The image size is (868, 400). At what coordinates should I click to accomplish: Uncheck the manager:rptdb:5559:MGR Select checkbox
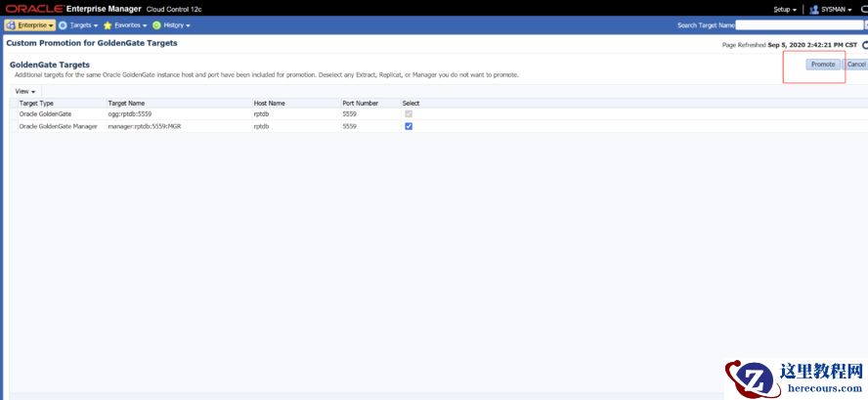pyautogui.click(x=409, y=126)
